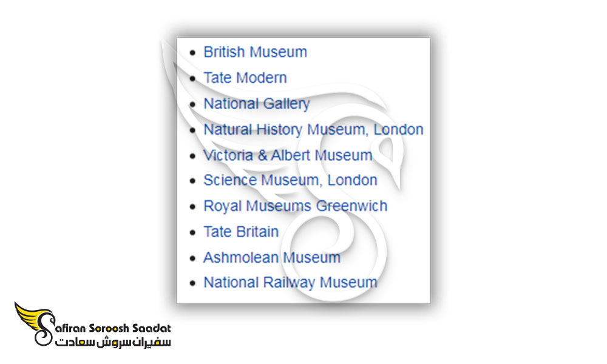607x364 pixels.
Task: Click the bullet beside Ashmolean Museum
Action: click(193, 258)
